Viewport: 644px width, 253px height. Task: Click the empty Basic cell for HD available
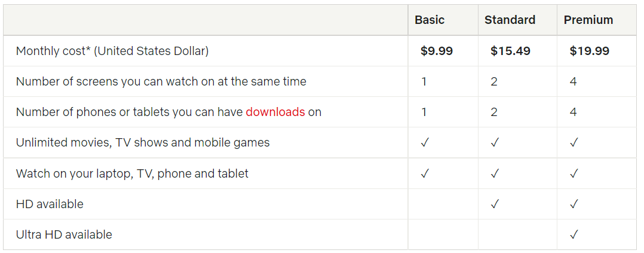click(x=443, y=204)
